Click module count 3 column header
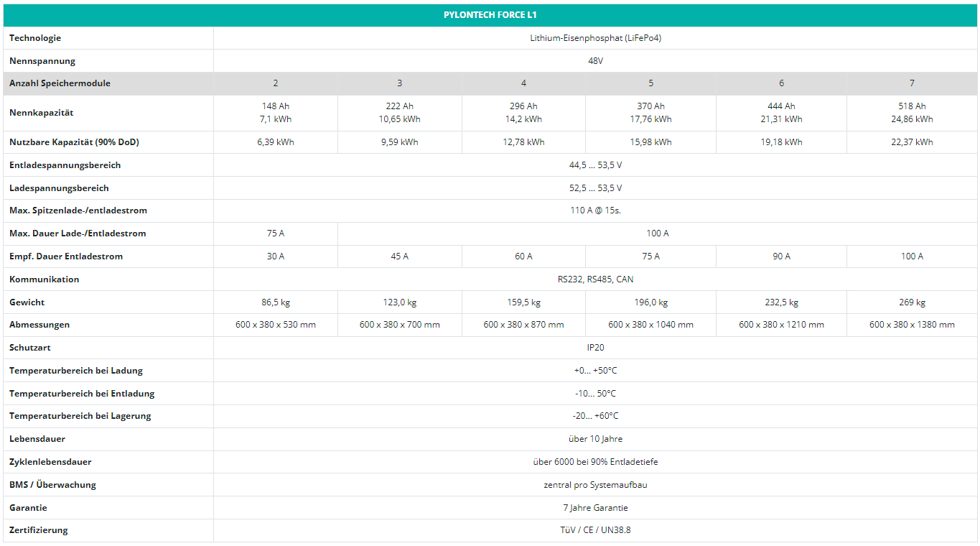This screenshot has height=546, width=980. coord(400,83)
